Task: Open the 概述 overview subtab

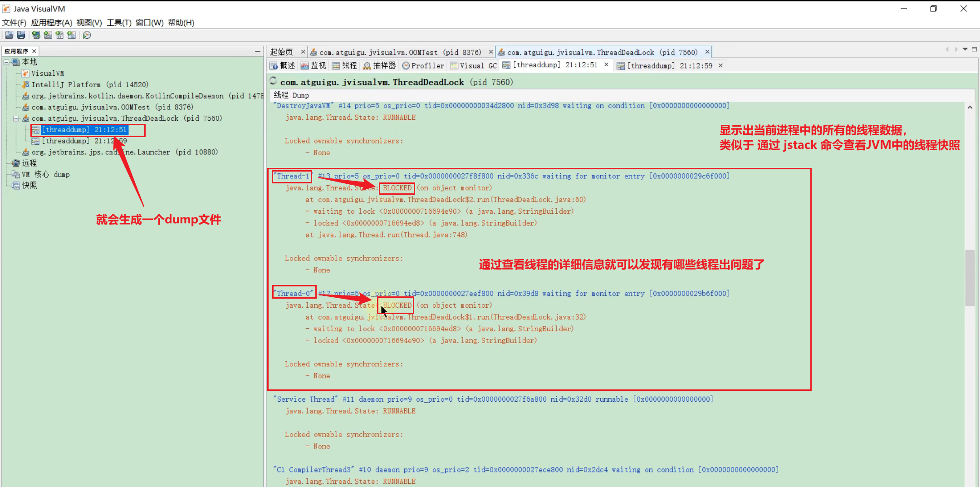Action: pos(283,66)
